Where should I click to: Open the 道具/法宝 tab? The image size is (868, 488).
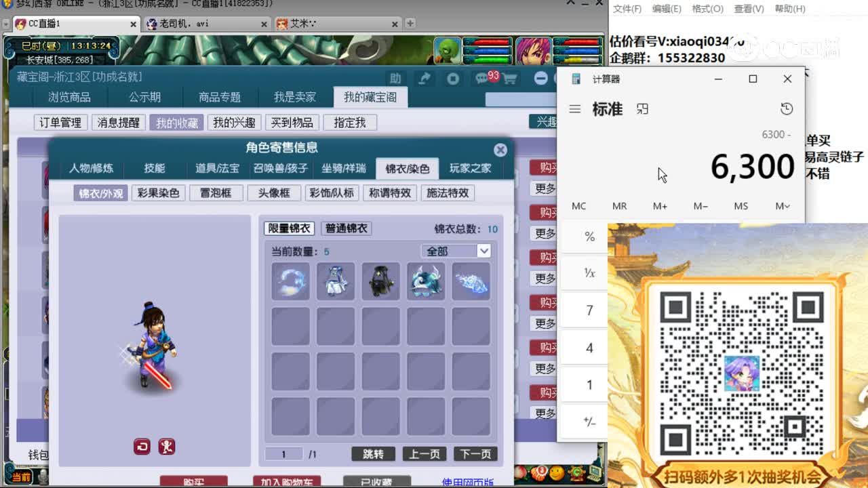(x=217, y=168)
